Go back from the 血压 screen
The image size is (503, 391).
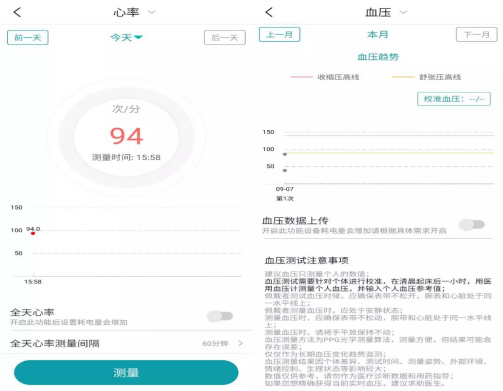(269, 12)
